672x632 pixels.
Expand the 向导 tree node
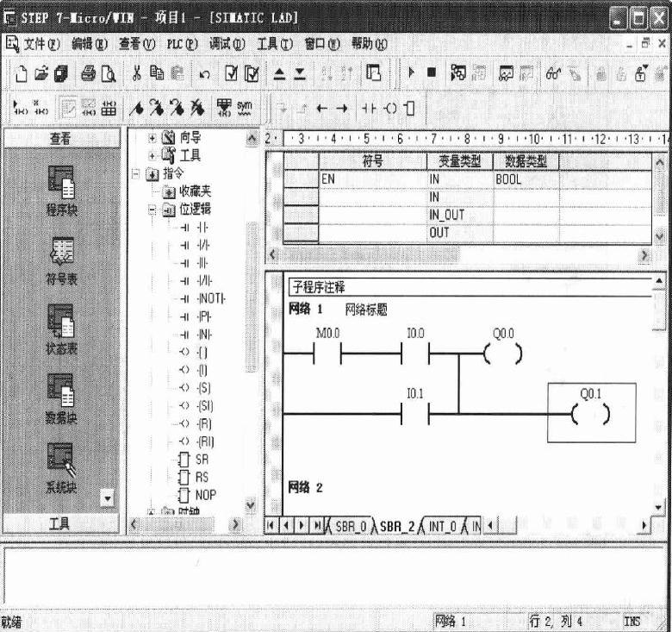[152, 138]
